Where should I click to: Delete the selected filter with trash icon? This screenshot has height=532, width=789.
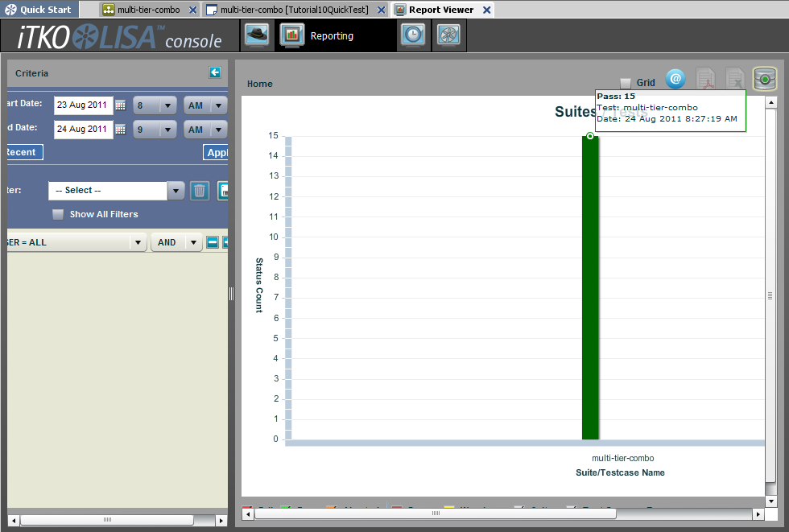[200, 191]
